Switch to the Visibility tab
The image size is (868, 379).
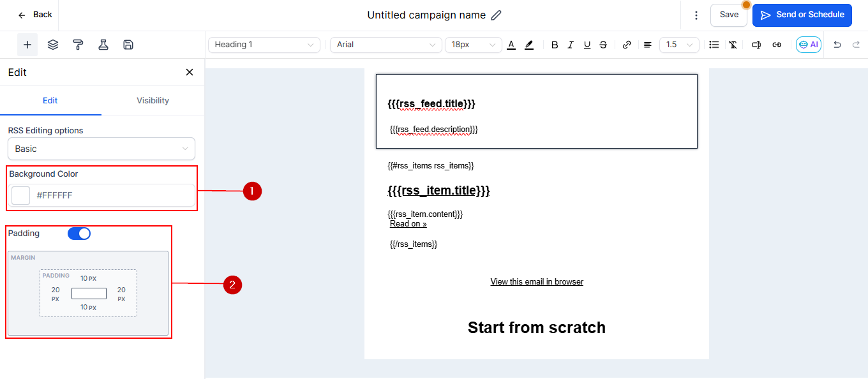click(x=153, y=101)
